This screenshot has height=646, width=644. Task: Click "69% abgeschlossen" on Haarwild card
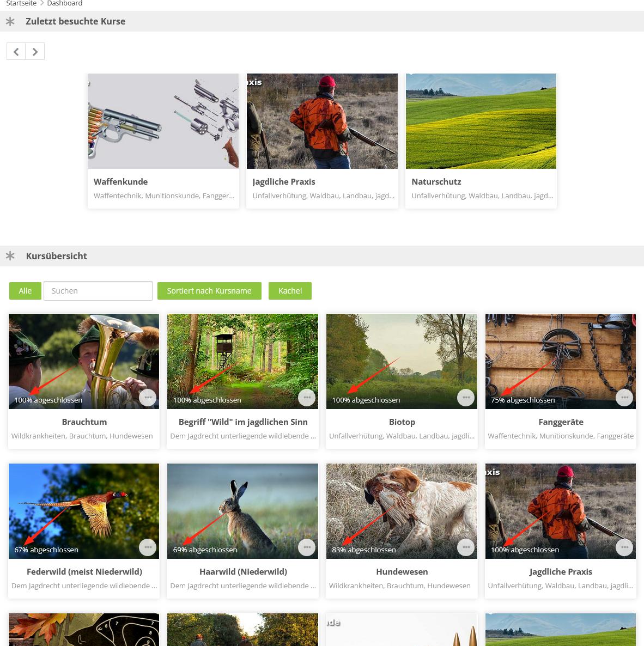(x=205, y=550)
